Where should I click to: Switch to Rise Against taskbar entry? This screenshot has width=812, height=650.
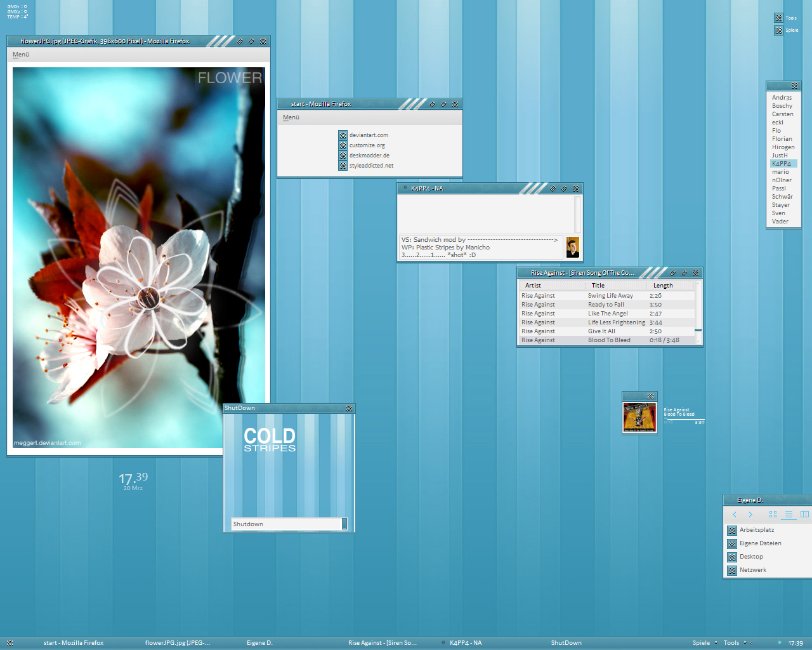pos(383,643)
